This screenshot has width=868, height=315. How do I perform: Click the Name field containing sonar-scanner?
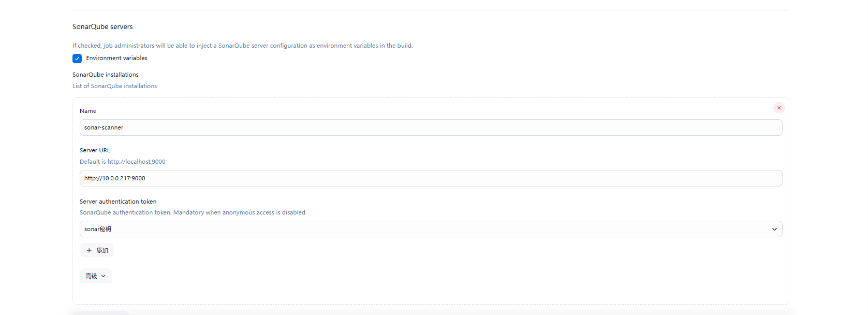(x=431, y=127)
